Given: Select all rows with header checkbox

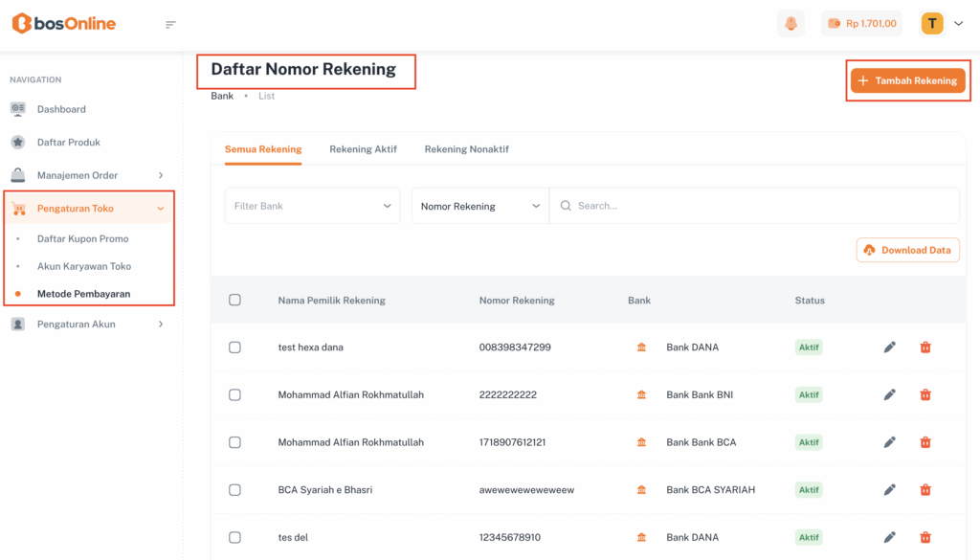Looking at the screenshot, I should point(234,301).
